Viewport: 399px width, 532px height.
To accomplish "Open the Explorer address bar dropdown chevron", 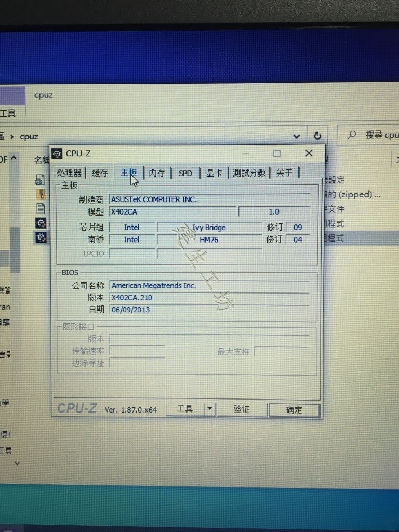I will (297, 137).
